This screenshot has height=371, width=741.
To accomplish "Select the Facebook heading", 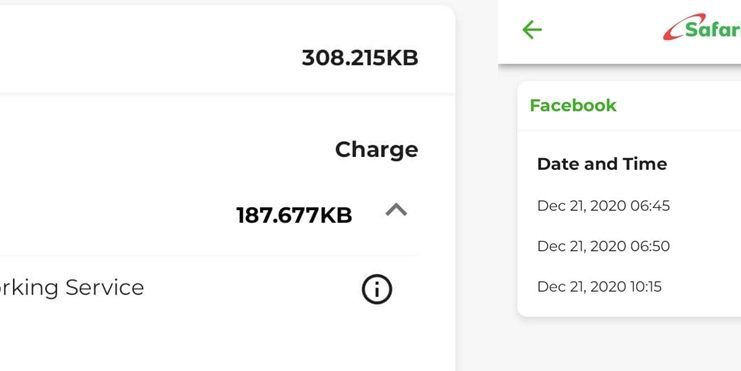I will 573,105.
